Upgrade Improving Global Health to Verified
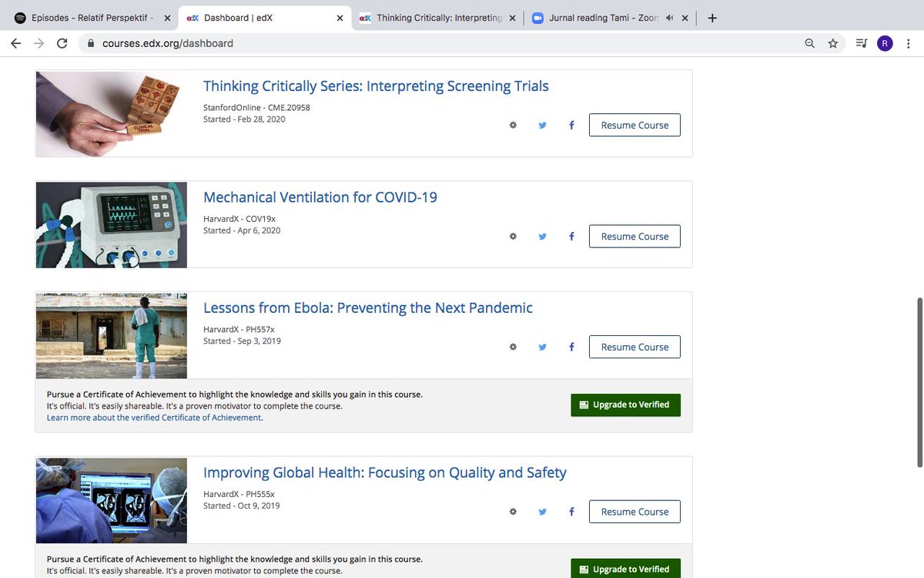The width and height of the screenshot is (924, 578). [625, 569]
